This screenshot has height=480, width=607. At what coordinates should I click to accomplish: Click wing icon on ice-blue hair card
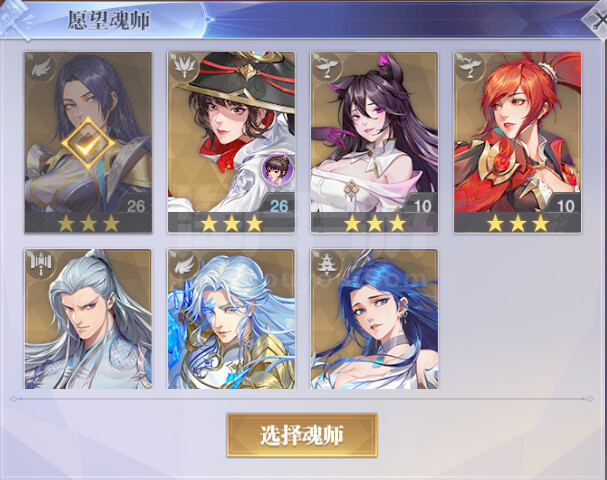click(x=184, y=265)
